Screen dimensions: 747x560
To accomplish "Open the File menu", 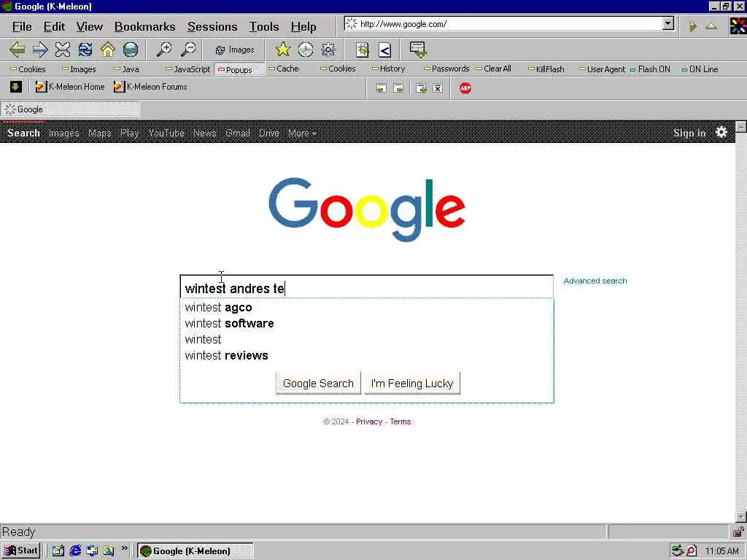I will tap(22, 27).
